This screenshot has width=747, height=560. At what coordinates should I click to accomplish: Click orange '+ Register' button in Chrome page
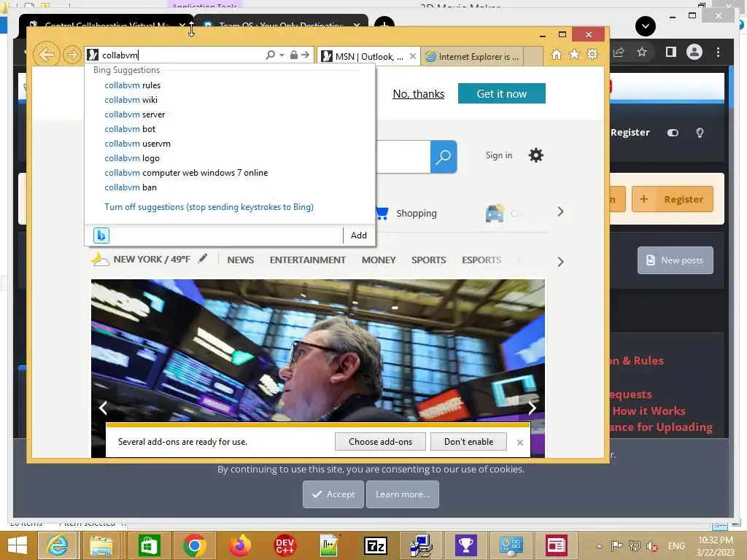click(x=673, y=199)
